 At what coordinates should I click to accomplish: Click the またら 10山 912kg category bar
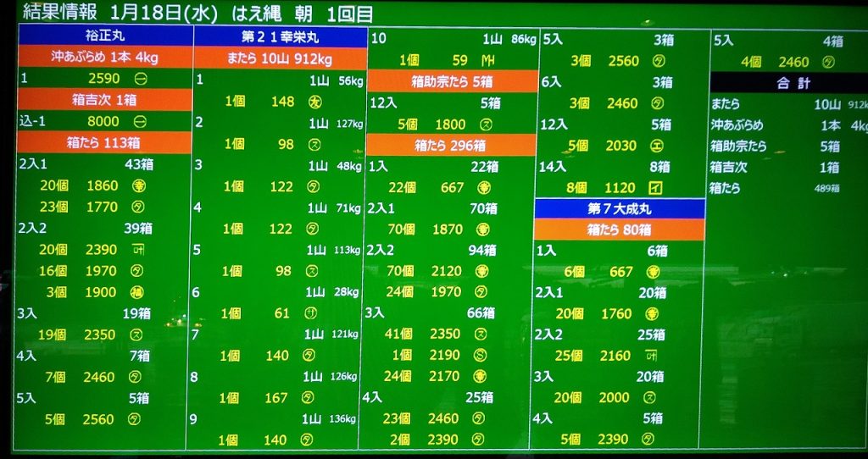coord(280,58)
